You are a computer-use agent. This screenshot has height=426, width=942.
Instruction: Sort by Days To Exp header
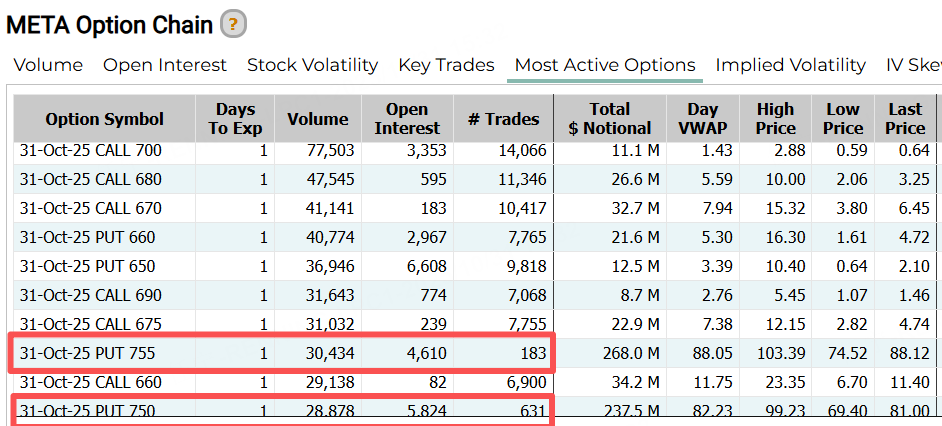(x=235, y=119)
